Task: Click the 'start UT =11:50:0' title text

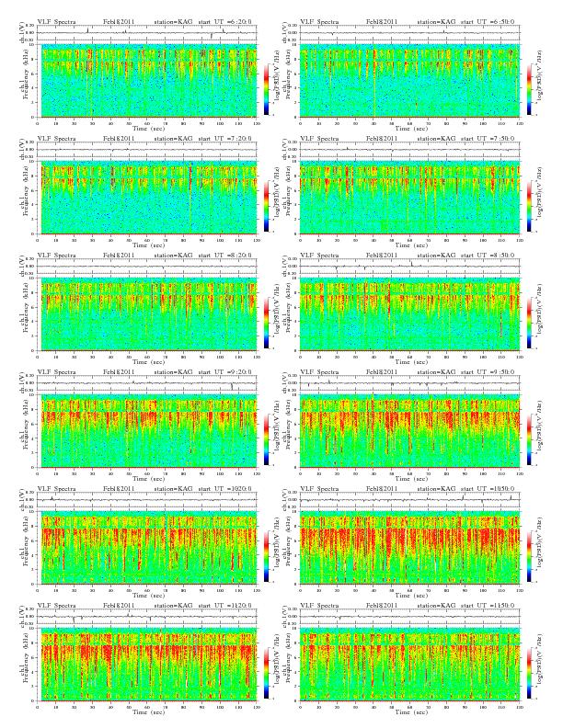Action: pos(488,606)
